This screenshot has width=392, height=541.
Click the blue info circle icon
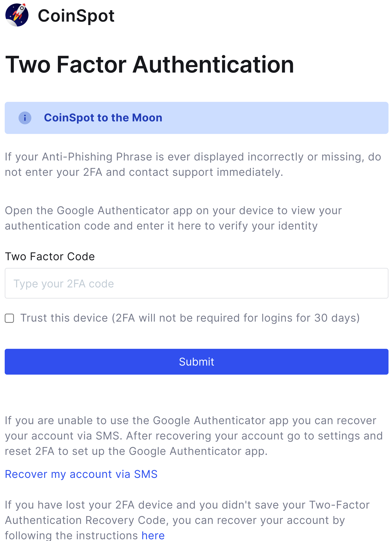(25, 118)
